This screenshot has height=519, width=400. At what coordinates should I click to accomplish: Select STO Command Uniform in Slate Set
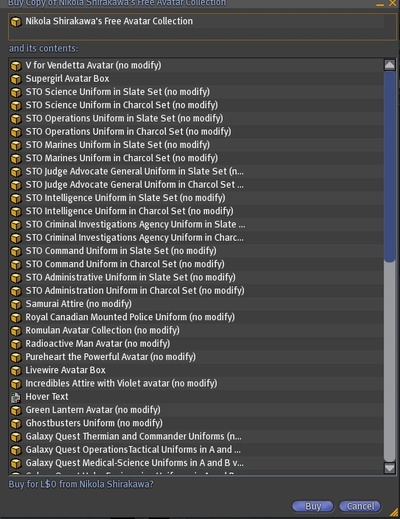click(196, 251)
